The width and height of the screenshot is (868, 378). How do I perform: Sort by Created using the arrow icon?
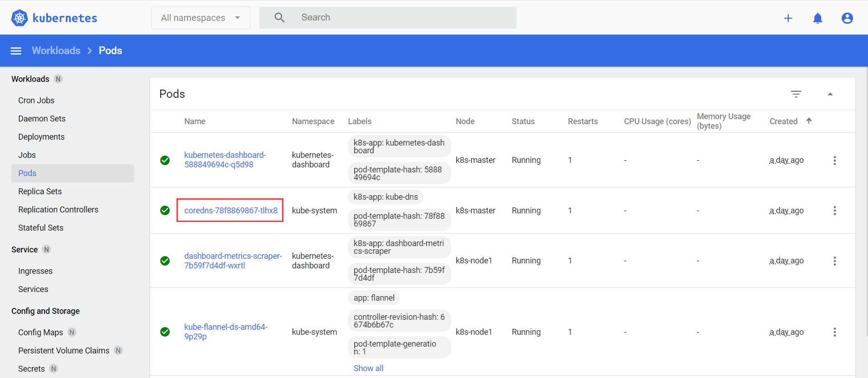coord(809,121)
